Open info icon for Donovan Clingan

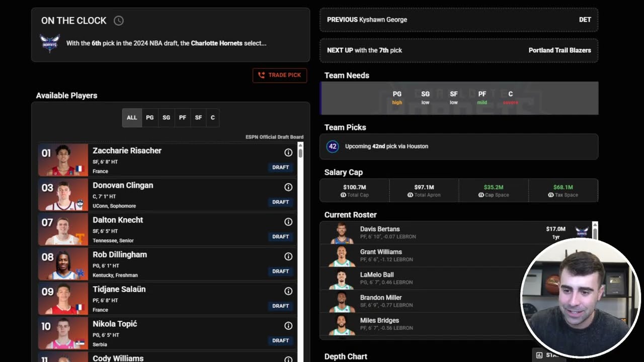click(288, 187)
